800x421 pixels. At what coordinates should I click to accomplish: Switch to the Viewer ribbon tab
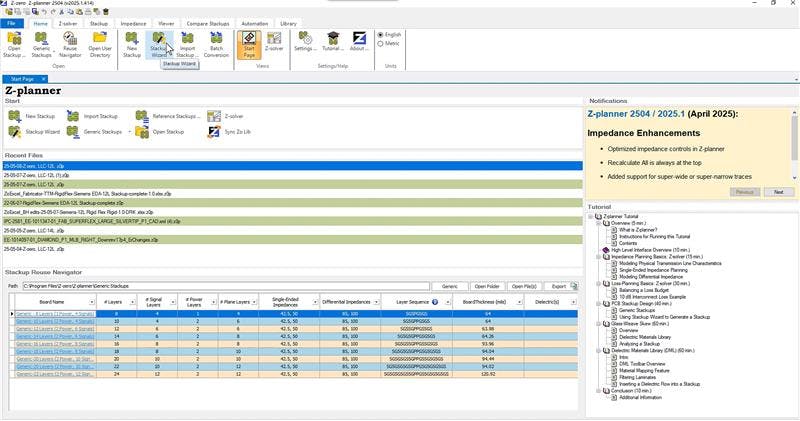(166, 23)
